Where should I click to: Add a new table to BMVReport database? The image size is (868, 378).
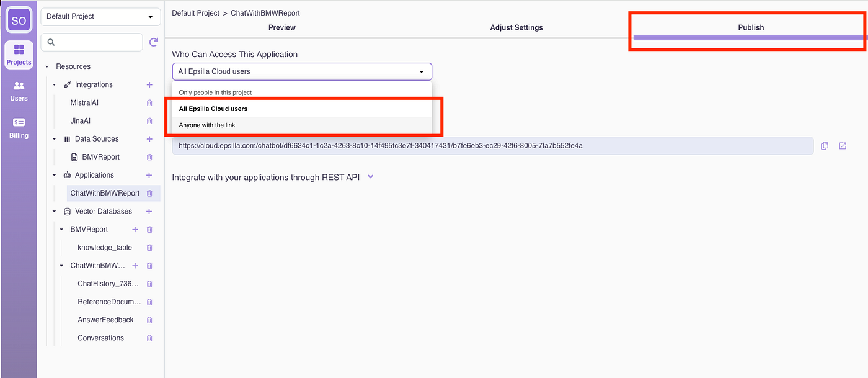(x=135, y=230)
